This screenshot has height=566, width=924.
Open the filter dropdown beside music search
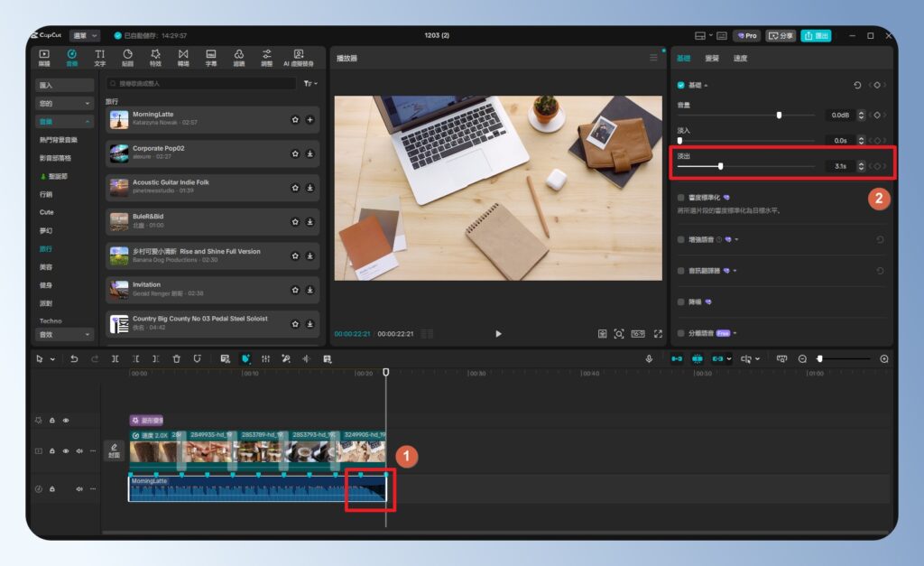coord(310,83)
